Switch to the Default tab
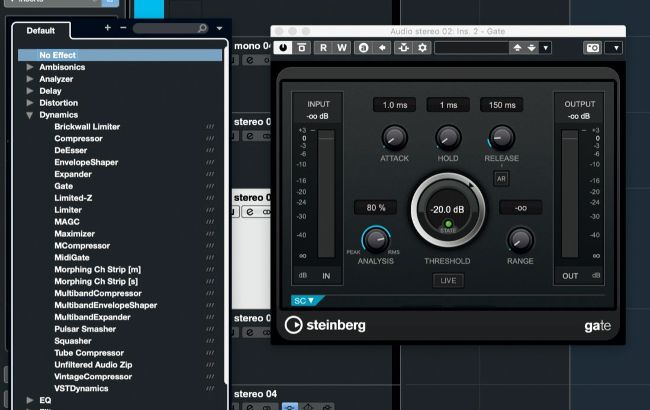 point(41,31)
